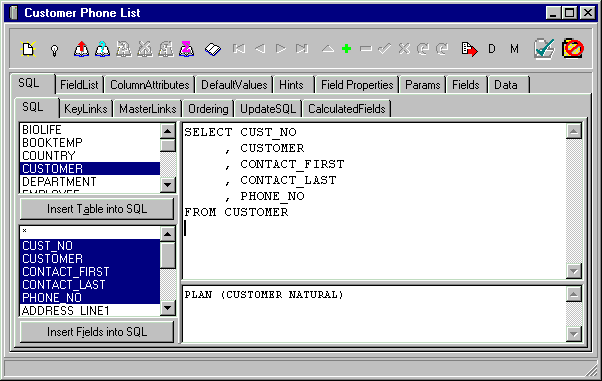Select BOOKTEMP in the table list
The image size is (602, 381).
coord(90,143)
